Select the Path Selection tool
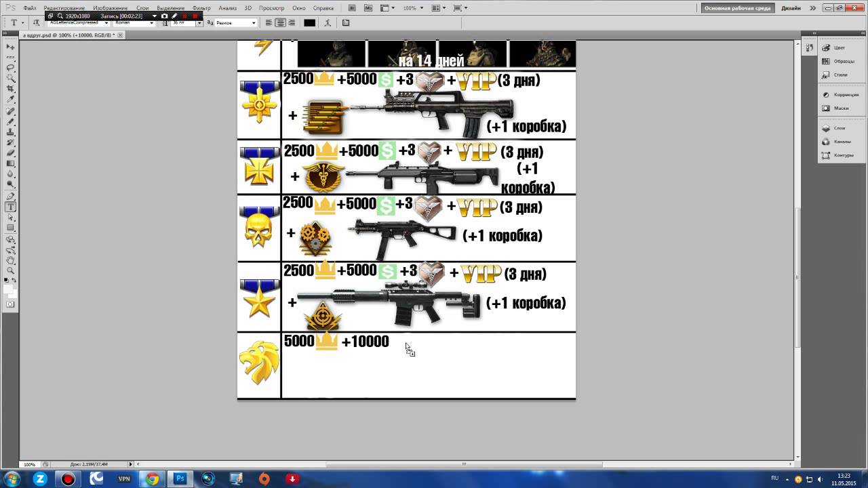868x488 pixels. pos(10,218)
